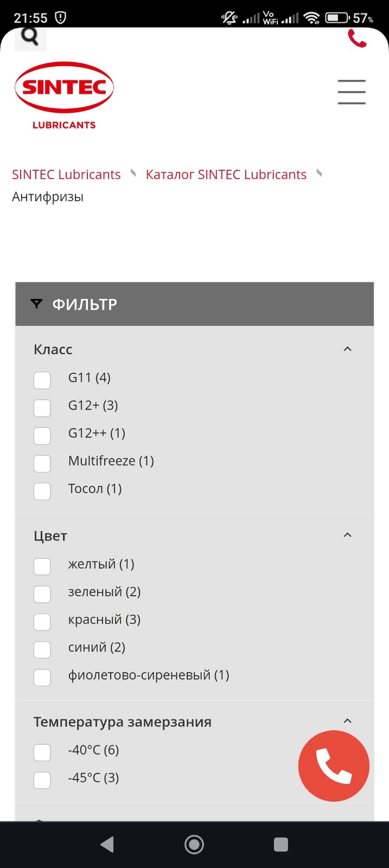Click the SINTEC Lubricants logo
This screenshot has width=389, height=868.
64,95
